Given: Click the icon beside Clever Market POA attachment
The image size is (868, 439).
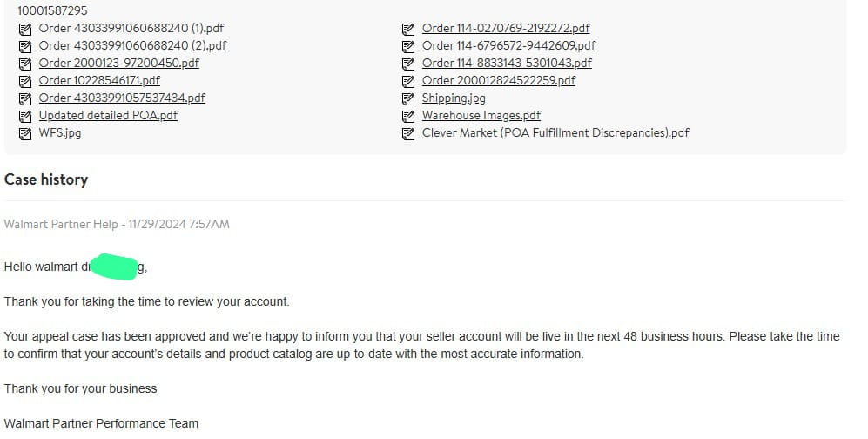Looking at the screenshot, I should [x=407, y=133].
